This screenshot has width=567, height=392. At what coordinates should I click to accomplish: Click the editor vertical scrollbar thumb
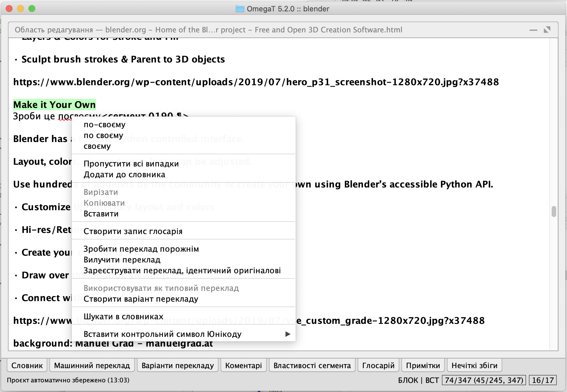coord(554,211)
